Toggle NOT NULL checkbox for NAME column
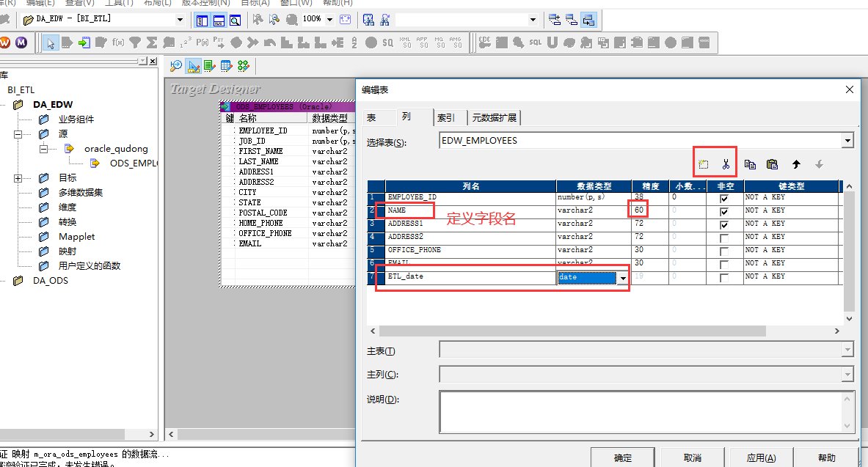Viewport: 868px width, 467px height. tap(725, 210)
